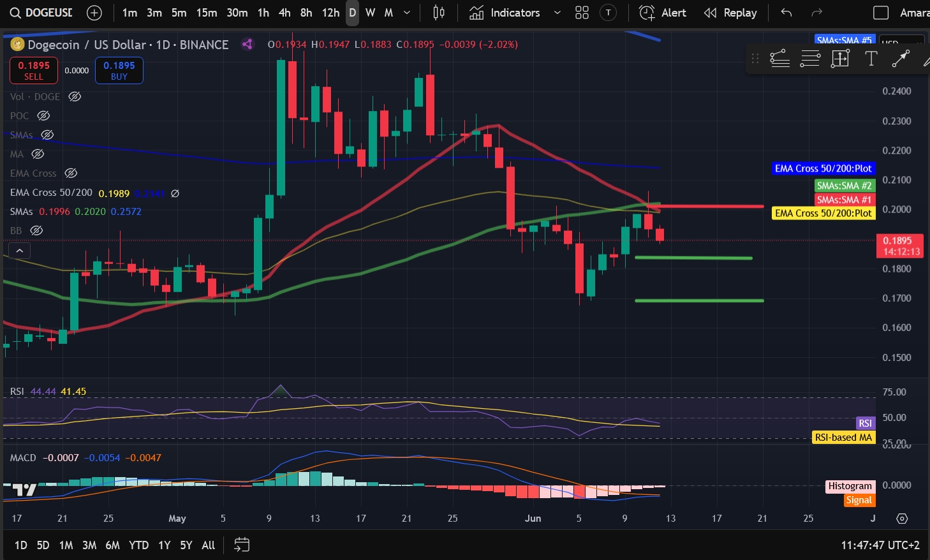
Task: Select the 5m timeframe
Action: pyautogui.click(x=179, y=13)
